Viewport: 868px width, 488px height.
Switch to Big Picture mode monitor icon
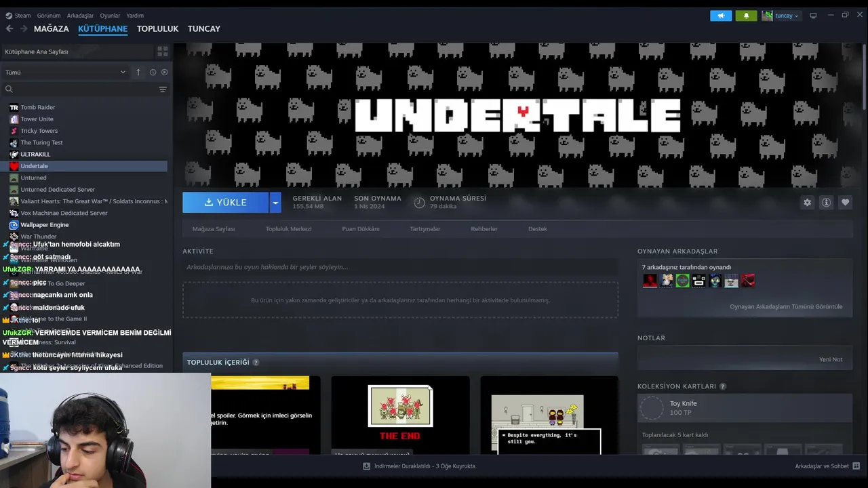(x=813, y=16)
